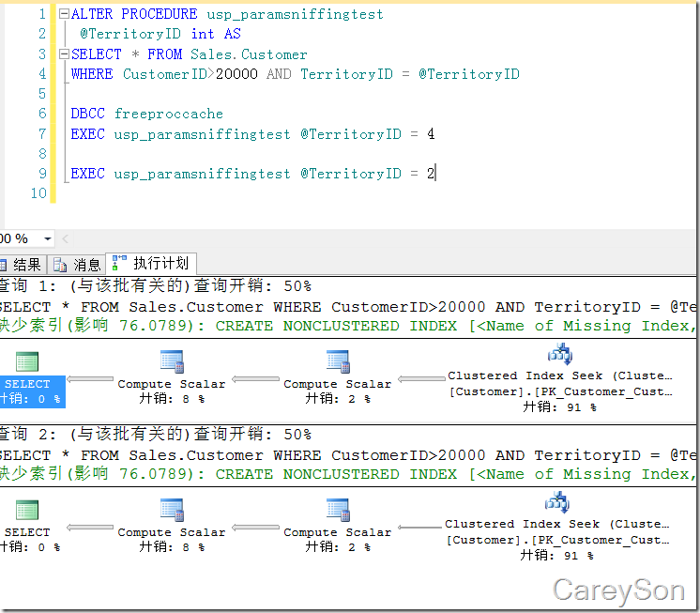The image size is (700, 613).
Task: Select the SELECT operator icon in query 1
Action: 27,362
